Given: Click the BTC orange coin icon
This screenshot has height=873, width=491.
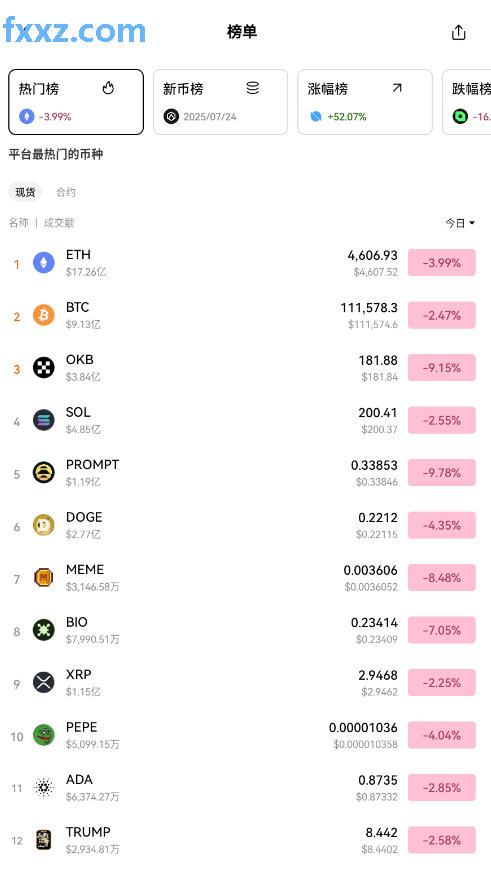Looking at the screenshot, I should (44, 315).
